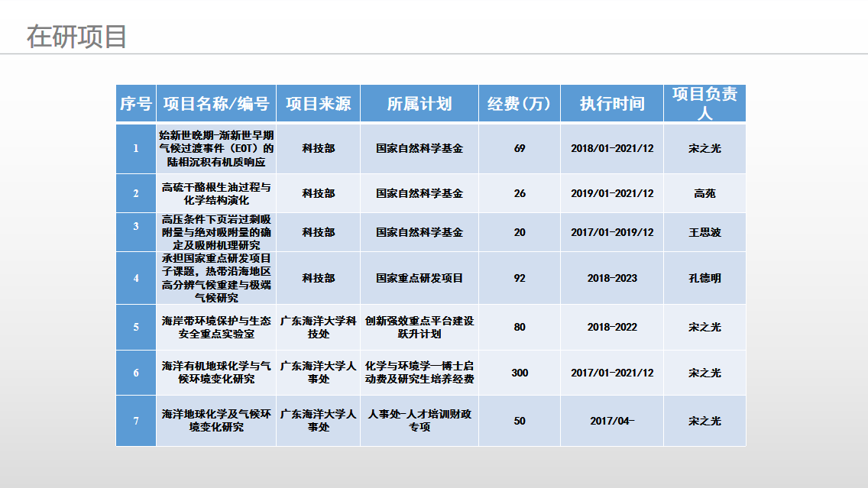Select project name cell mentioning (EOT)
This screenshot has width=868, height=488.
tap(216, 149)
